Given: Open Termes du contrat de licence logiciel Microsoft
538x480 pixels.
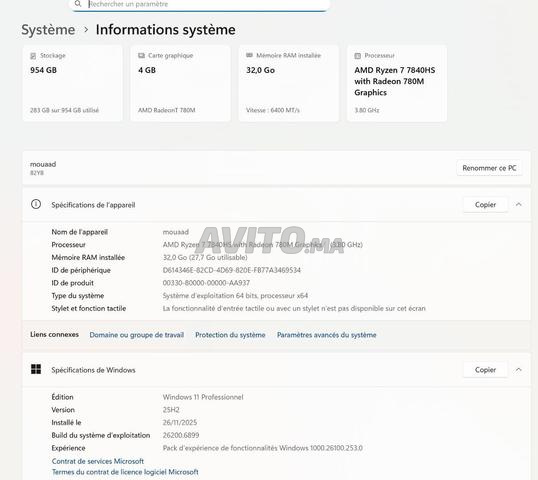Looking at the screenshot, I should [x=125, y=472].
